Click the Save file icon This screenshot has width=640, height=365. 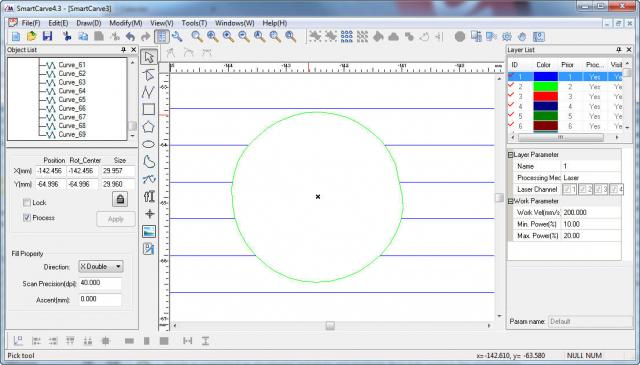[x=47, y=36]
